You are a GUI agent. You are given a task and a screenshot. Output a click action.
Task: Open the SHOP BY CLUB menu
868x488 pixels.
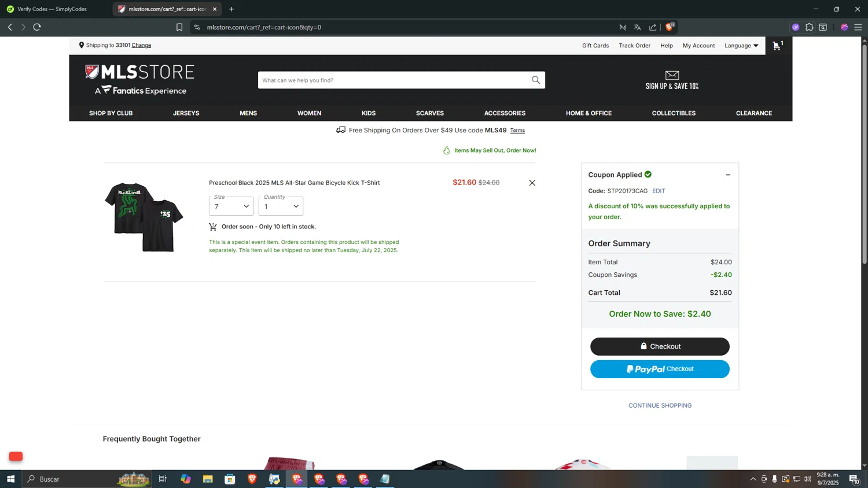click(111, 113)
